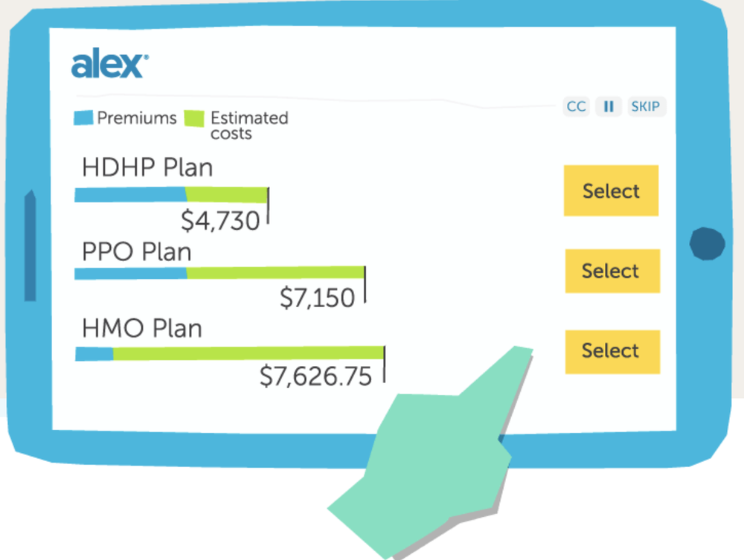
Task: Click HMO blue premiums bar segment
Action: [94, 354]
